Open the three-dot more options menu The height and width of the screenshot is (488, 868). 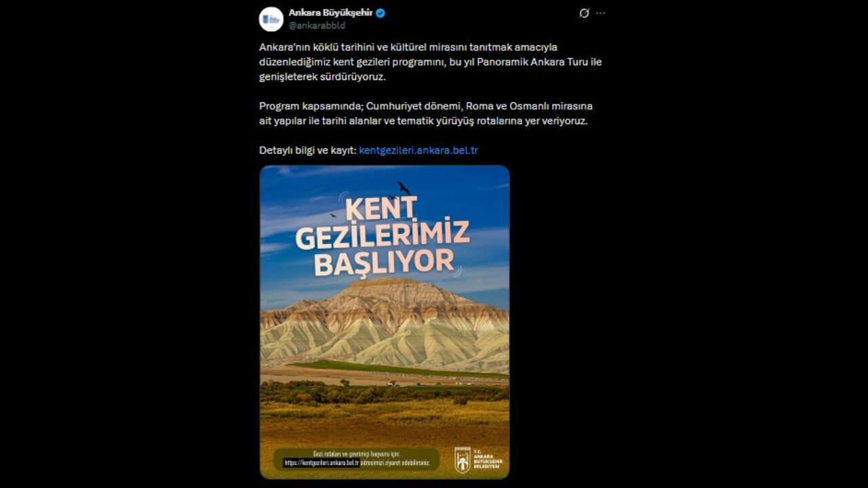pos(600,13)
